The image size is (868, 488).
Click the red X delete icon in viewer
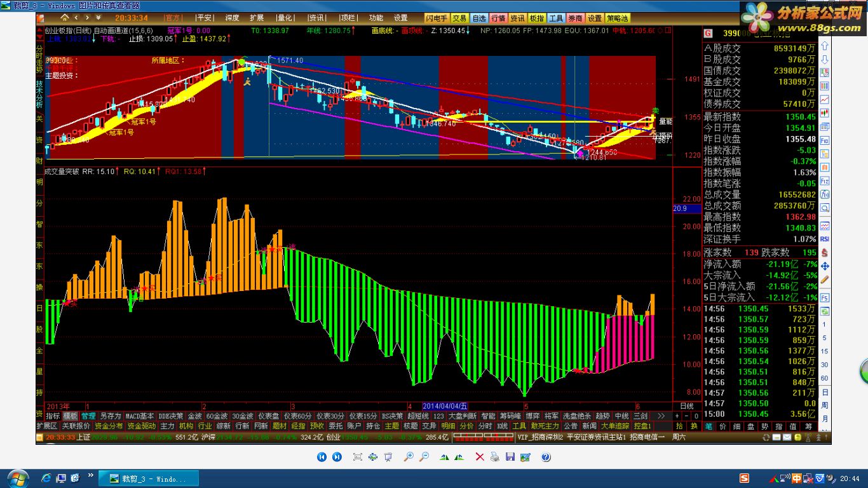click(x=480, y=457)
